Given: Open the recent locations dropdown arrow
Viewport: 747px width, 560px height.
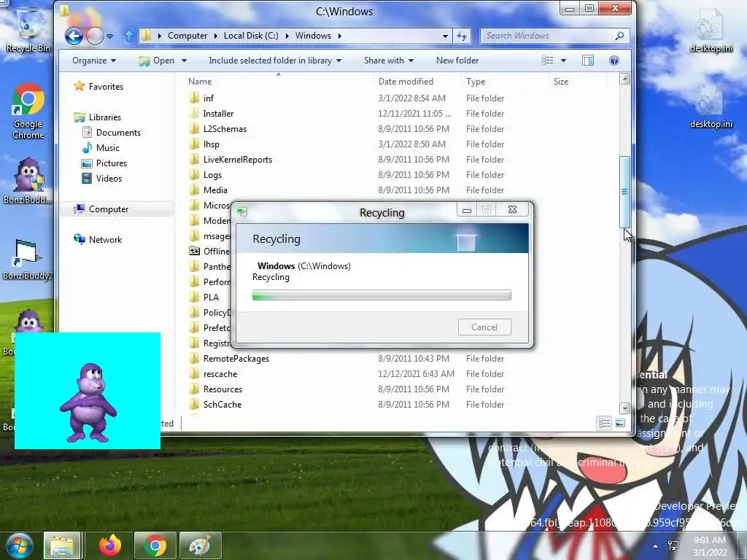Looking at the screenshot, I should click(x=109, y=36).
